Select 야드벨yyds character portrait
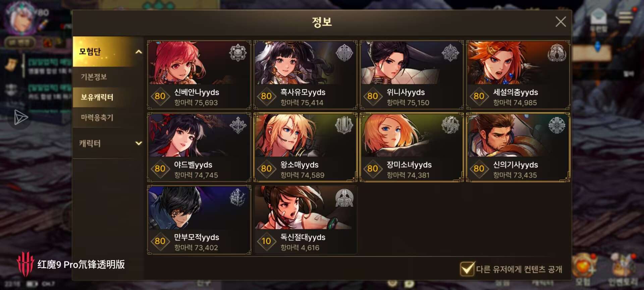The image size is (644, 290). pyautogui.click(x=199, y=135)
